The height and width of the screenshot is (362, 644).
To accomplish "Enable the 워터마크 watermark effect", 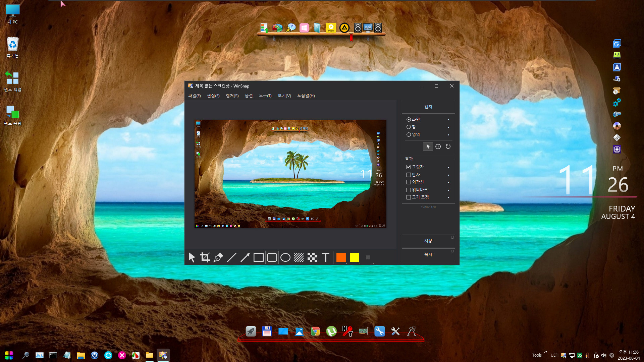I will click(x=409, y=190).
